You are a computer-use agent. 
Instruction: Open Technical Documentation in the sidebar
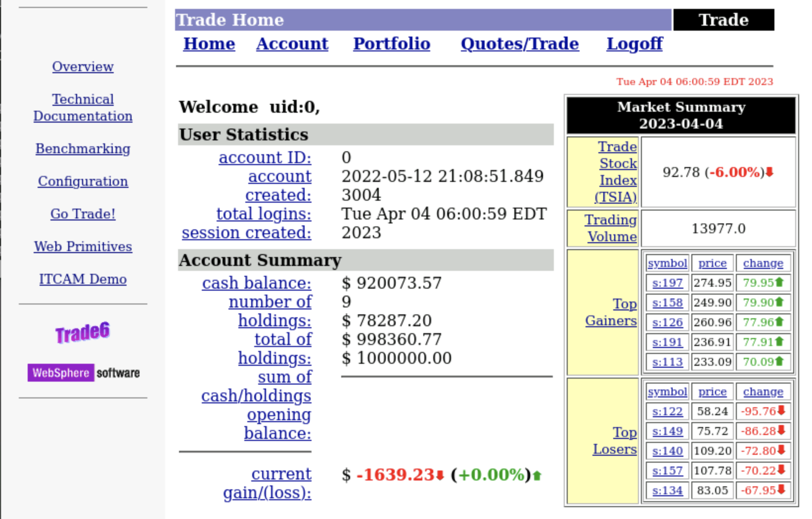coord(83,108)
